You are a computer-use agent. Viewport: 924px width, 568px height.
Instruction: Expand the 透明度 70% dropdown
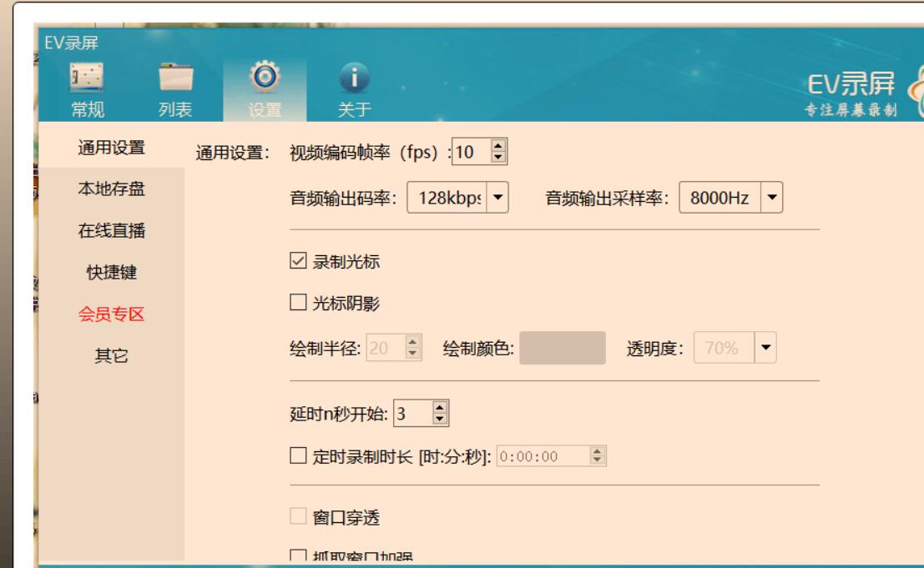point(765,347)
